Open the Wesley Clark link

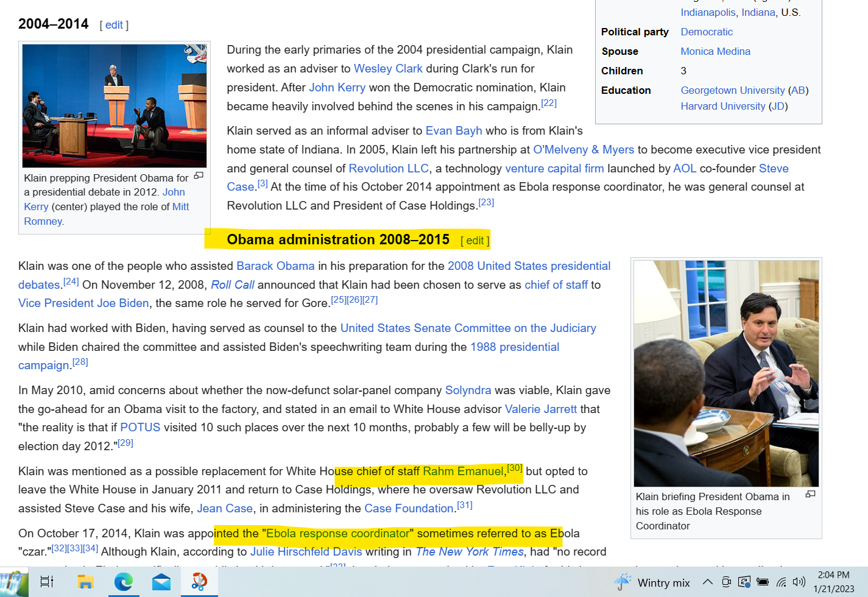[388, 68]
